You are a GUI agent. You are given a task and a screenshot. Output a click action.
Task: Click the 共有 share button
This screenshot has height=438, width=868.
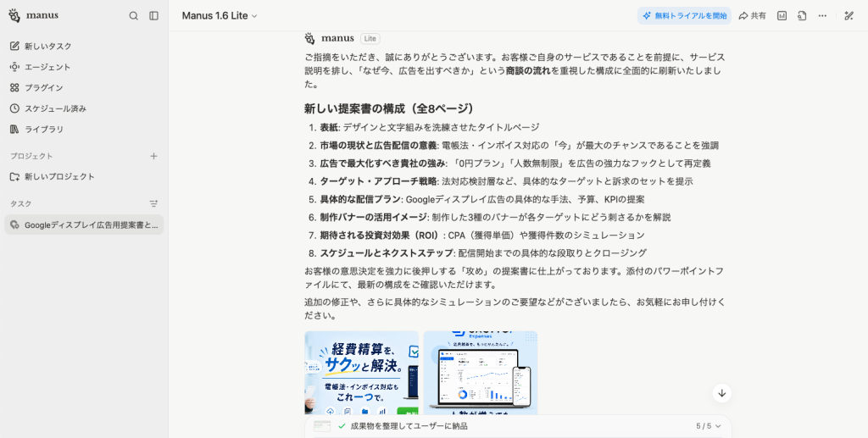[x=753, y=16]
